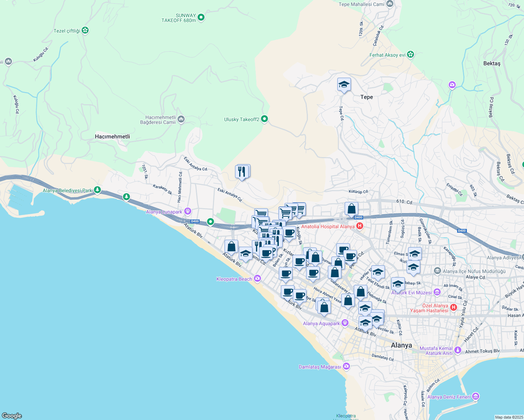Click the Ferhat Aksoy evi marker icon
The height and width of the screenshot is (420, 524).
click(411, 55)
